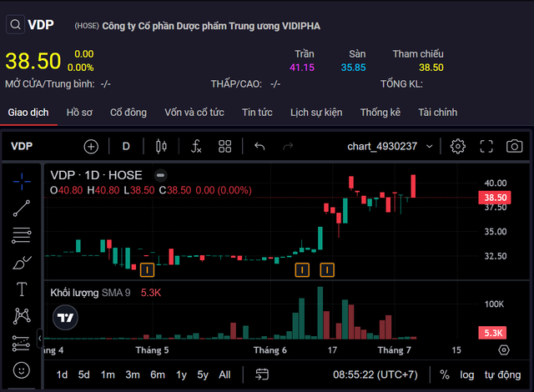Enter fullscreen chart mode
This screenshot has width=534, height=392.
pyautogui.click(x=486, y=146)
